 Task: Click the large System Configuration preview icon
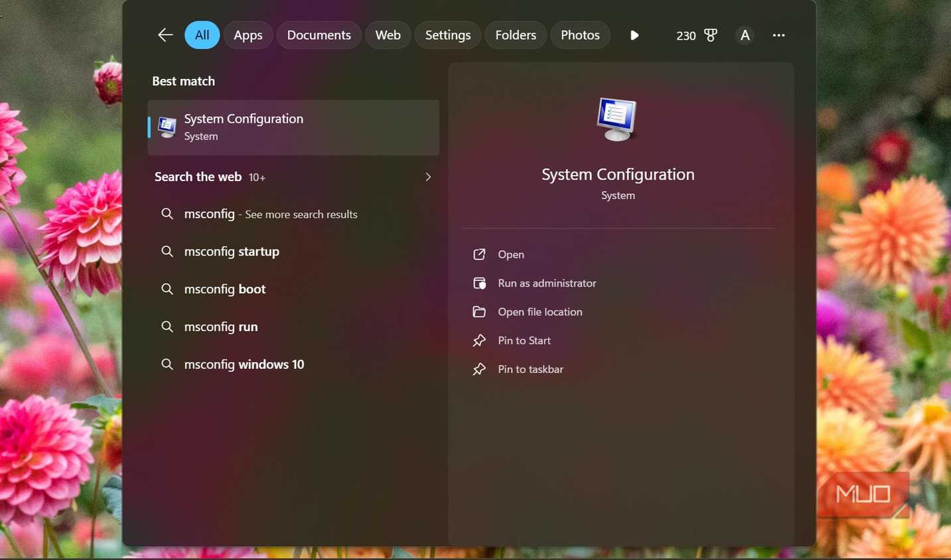(617, 119)
